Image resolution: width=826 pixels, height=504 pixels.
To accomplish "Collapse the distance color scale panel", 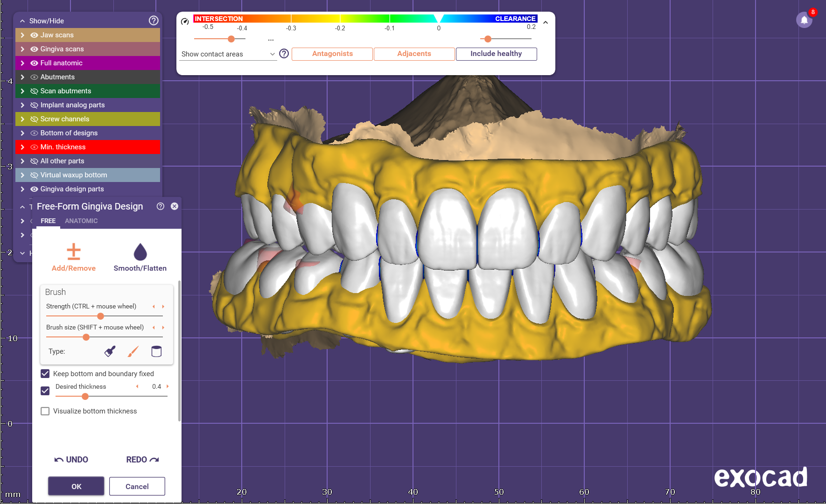I will 546,22.
